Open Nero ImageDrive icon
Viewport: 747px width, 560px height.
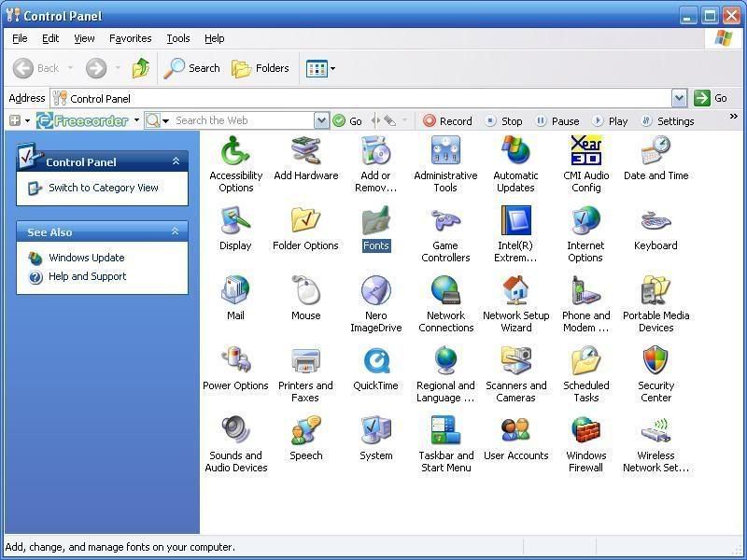[376, 304]
